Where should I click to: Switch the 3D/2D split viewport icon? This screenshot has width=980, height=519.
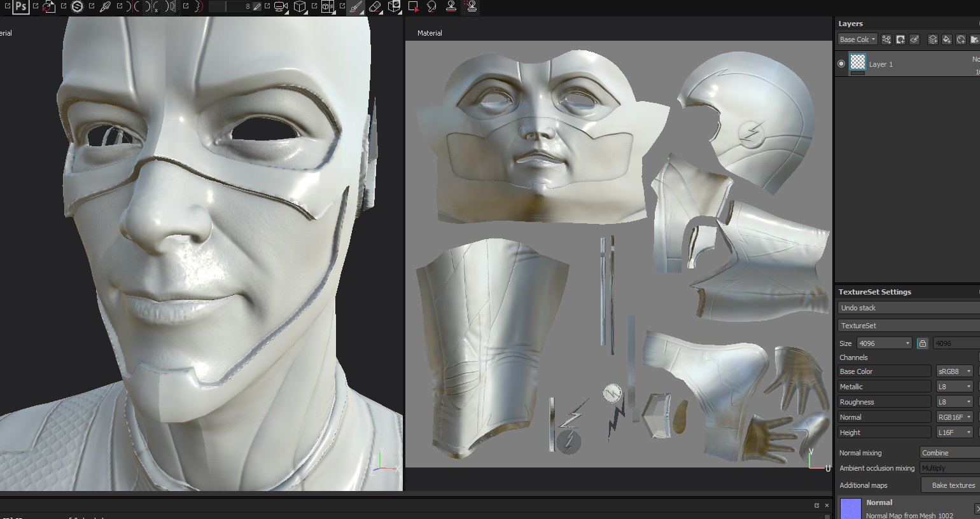328,6
